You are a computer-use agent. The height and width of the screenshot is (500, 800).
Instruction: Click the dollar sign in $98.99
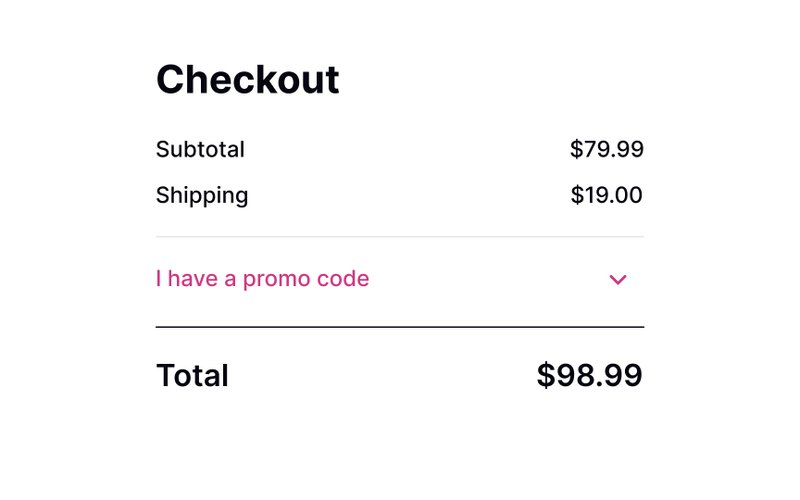click(545, 376)
